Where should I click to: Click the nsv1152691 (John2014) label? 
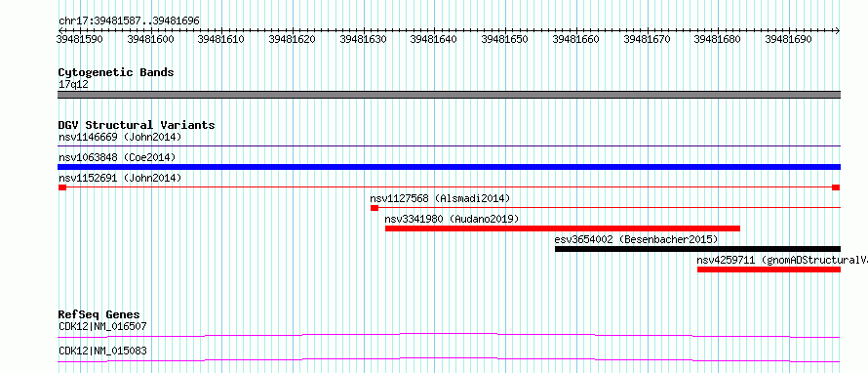coord(120,178)
